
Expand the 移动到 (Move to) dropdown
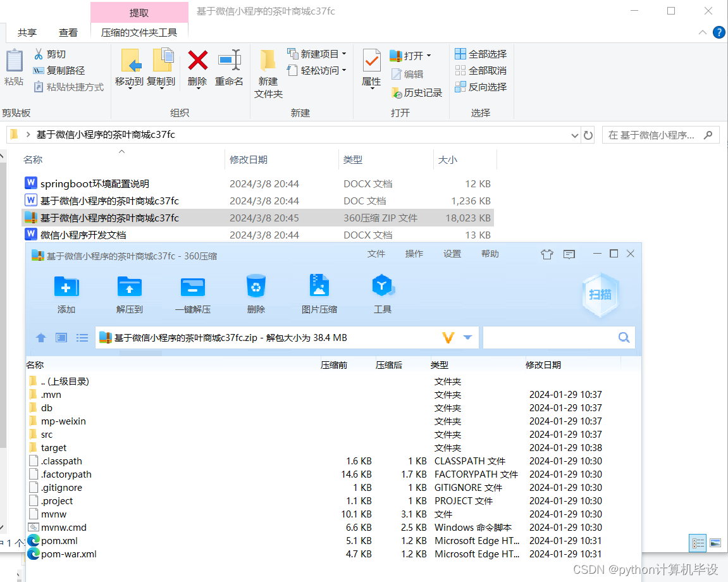pos(130,88)
